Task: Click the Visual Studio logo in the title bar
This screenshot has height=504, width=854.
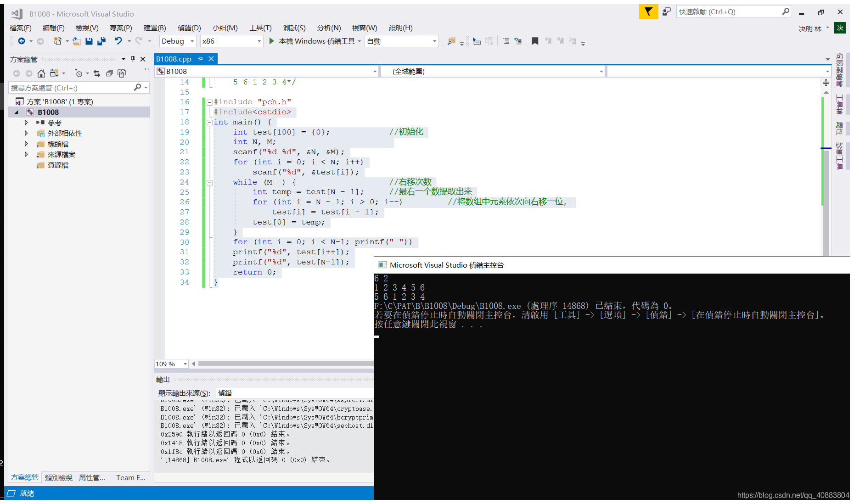Action: (17, 14)
